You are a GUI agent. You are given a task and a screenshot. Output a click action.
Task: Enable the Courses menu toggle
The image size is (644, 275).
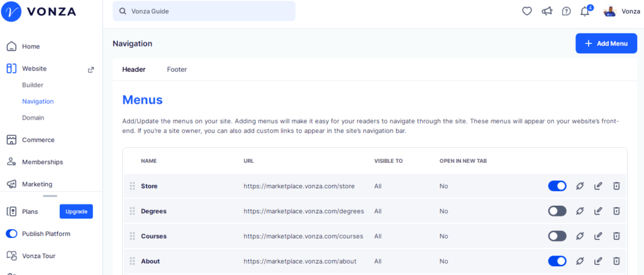(x=557, y=236)
